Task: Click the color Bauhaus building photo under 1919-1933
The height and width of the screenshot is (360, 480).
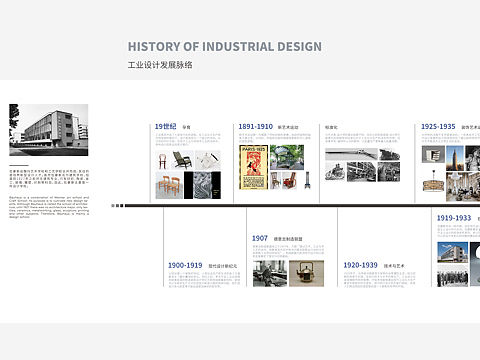Action: point(453,252)
